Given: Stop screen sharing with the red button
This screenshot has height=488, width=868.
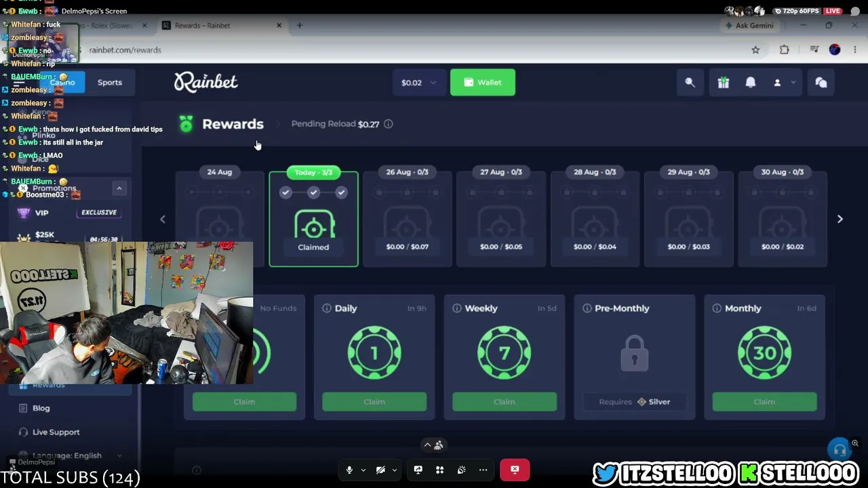Looking at the screenshot, I should [x=515, y=470].
